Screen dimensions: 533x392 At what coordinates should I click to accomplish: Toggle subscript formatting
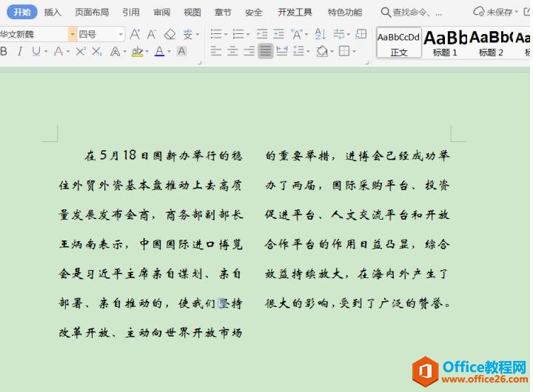tap(97, 52)
